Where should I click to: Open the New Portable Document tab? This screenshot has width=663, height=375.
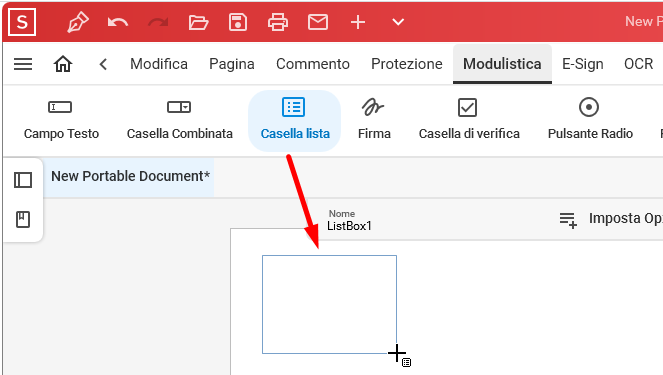pyautogui.click(x=129, y=176)
